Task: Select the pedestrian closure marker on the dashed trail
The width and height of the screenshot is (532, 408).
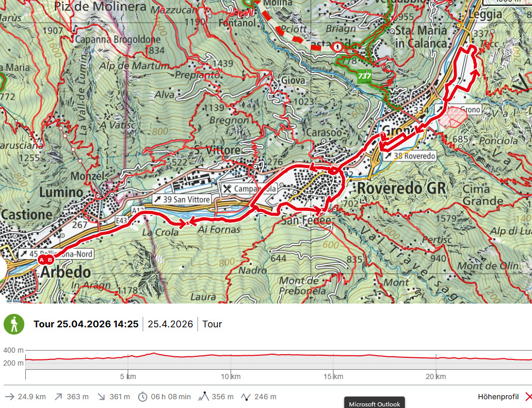Action: 338,47
